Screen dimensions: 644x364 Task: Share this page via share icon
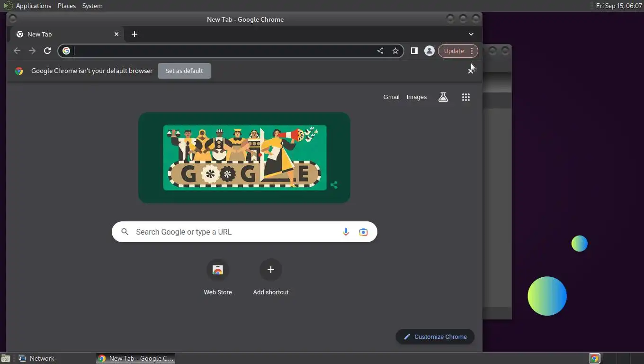[x=380, y=51]
